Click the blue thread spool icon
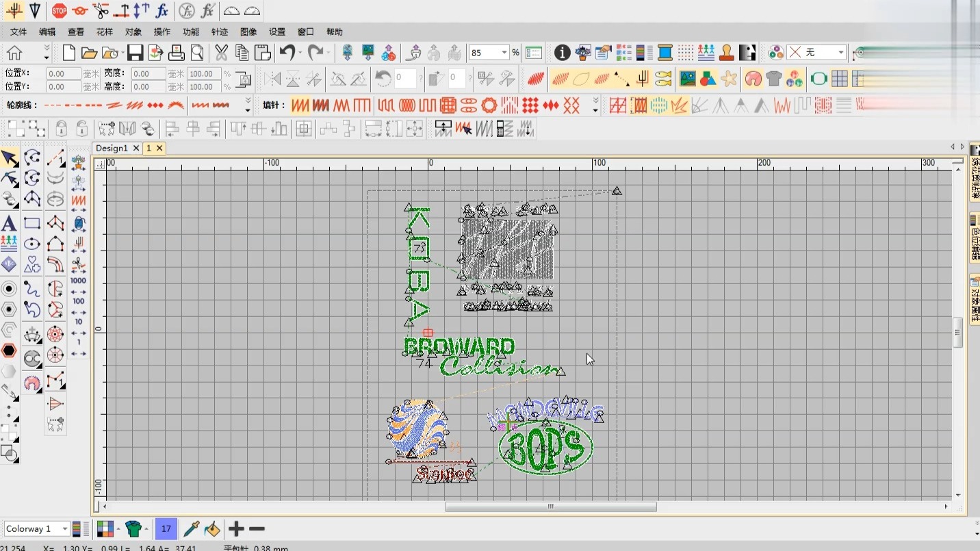The width and height of the screenshot is (980, 551). 665,53
